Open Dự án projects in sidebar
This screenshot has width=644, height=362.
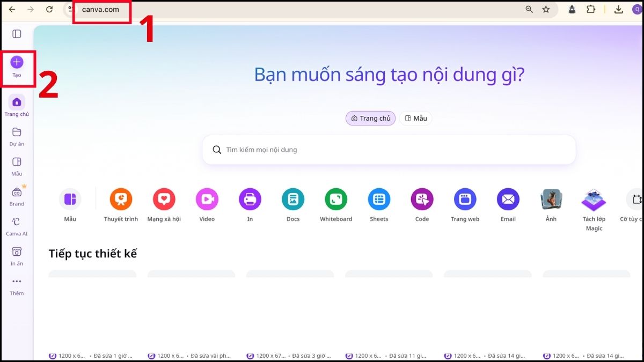(17, 136)
